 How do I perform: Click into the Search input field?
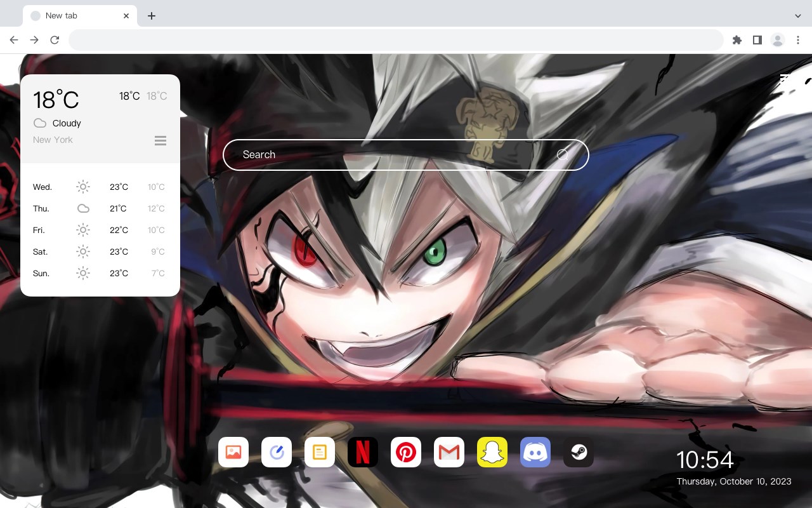tap(406, 154)
